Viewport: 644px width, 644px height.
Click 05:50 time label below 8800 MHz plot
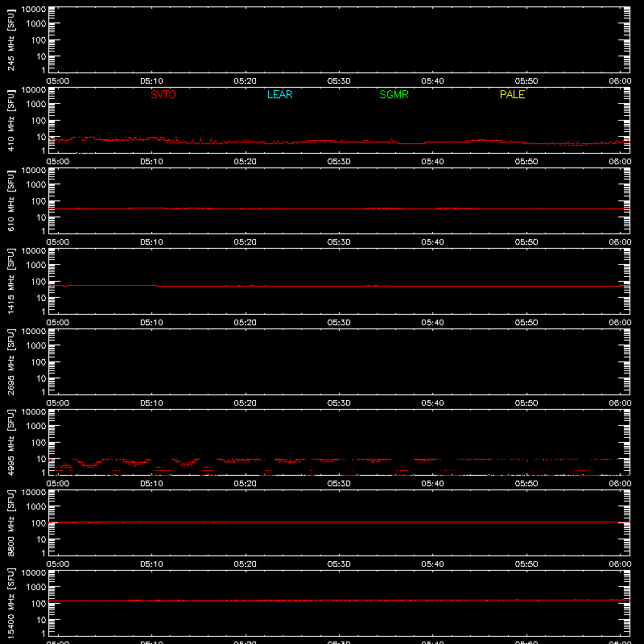point(526,564)
